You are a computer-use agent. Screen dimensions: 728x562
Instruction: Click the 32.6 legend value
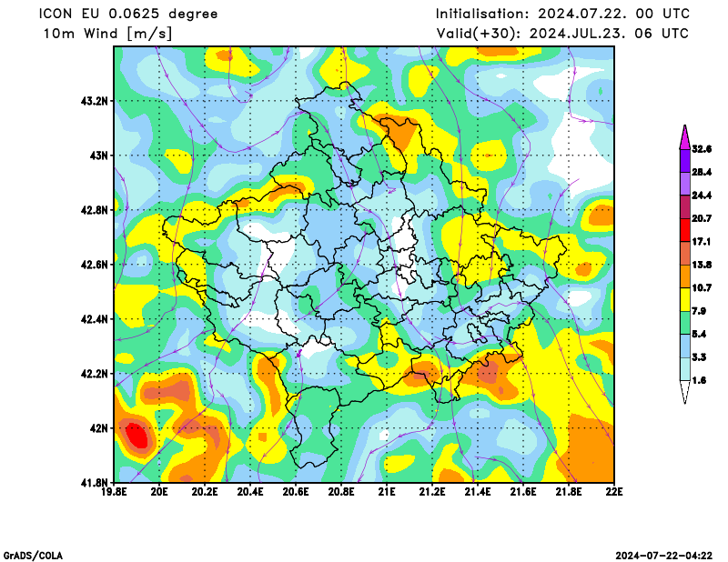tap(702, 149)
